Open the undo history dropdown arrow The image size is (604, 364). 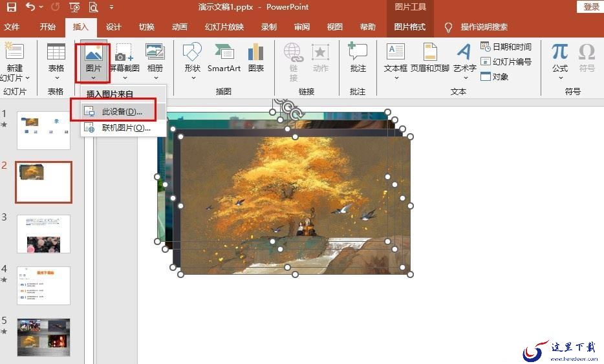click(x=41, y=7)
